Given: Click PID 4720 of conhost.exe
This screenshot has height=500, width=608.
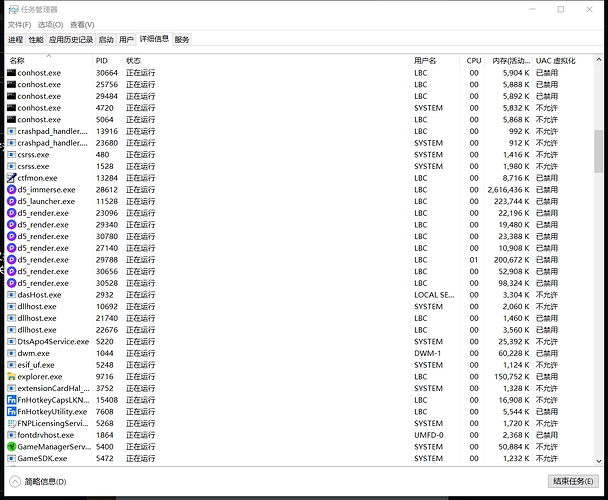Looking at the screenshot, I should tap(104, 108).
